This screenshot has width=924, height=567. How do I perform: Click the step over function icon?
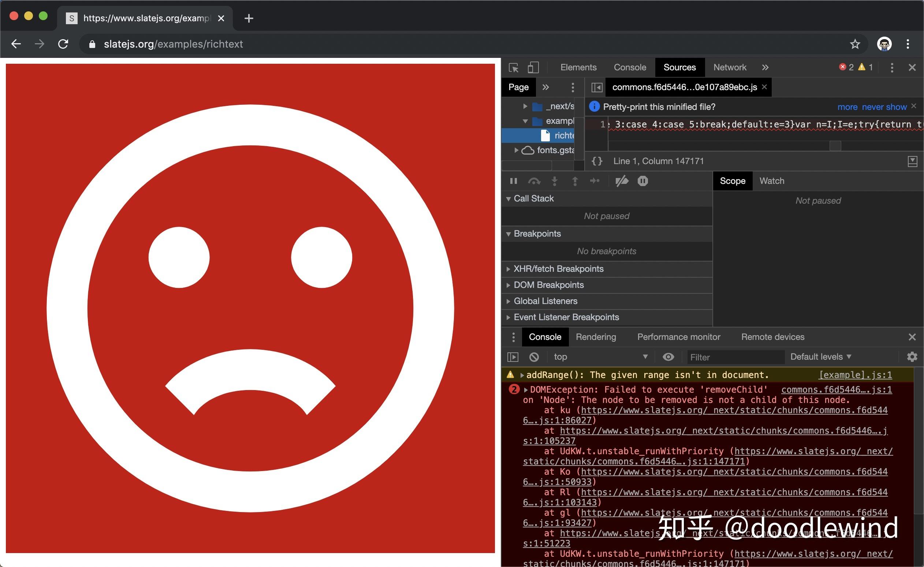(x=534, y=181)
